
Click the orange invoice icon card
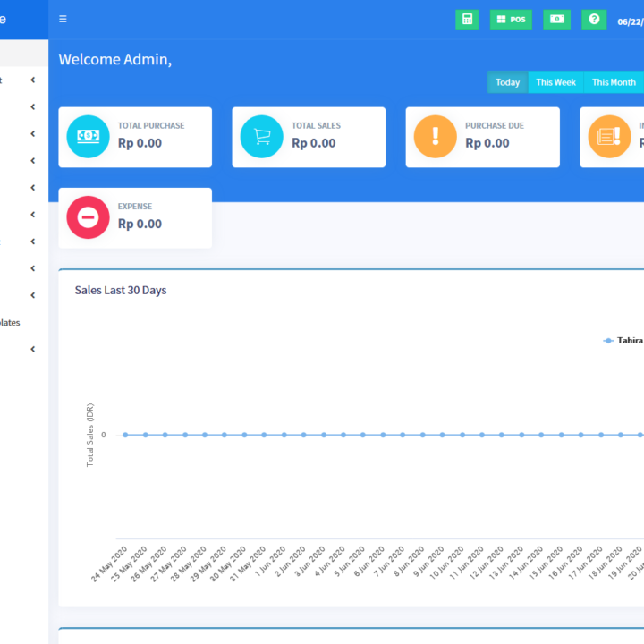pos(609,136)
